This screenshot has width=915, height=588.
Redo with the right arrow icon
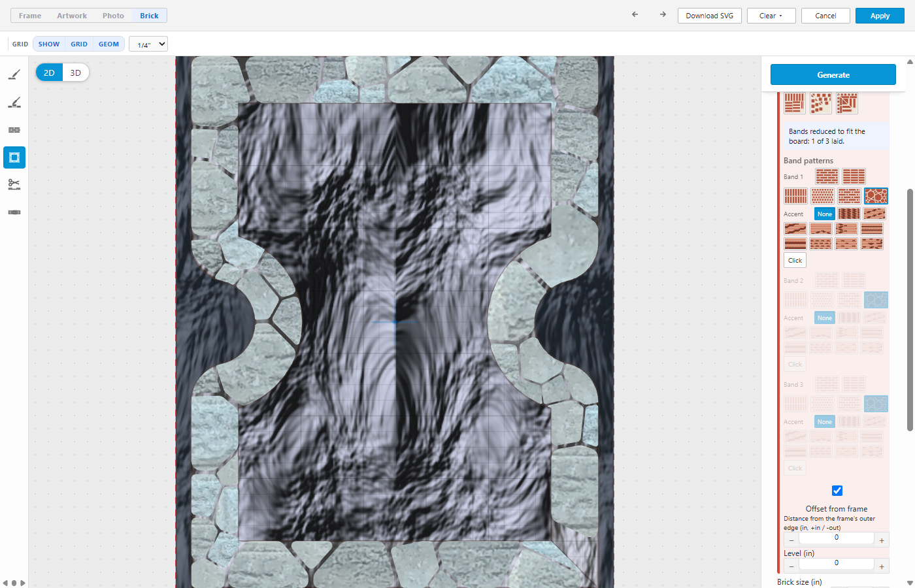pos(663,14)
